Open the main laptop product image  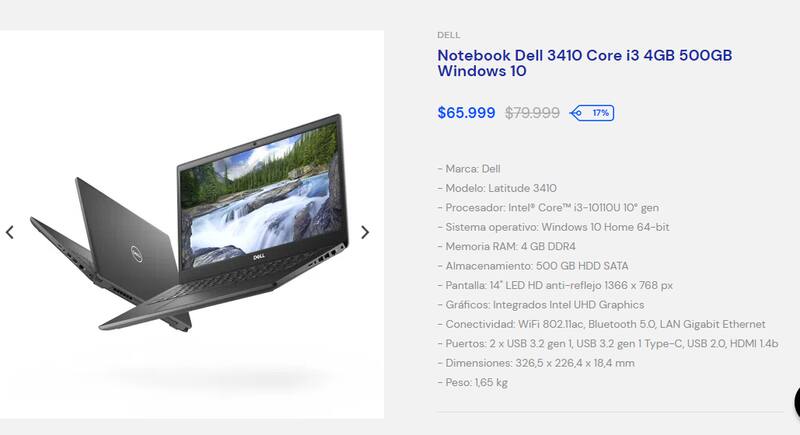(x=192, y=224)
